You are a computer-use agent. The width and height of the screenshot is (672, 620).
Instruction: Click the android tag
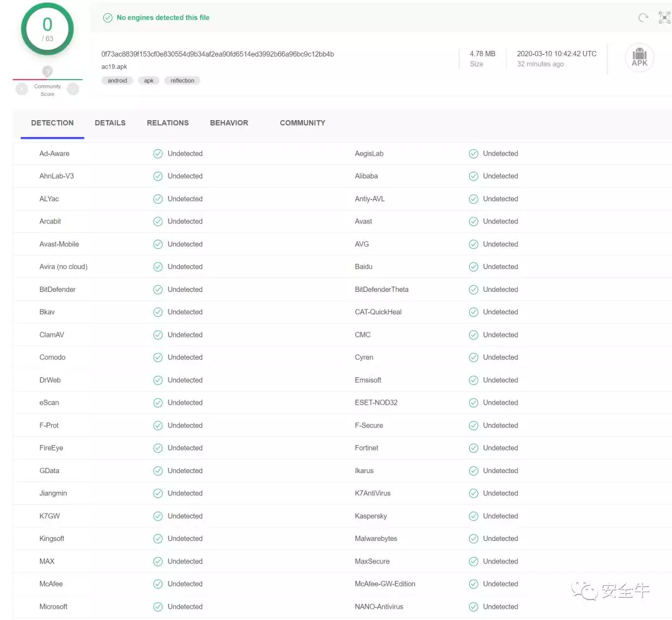tap(117, 81)
